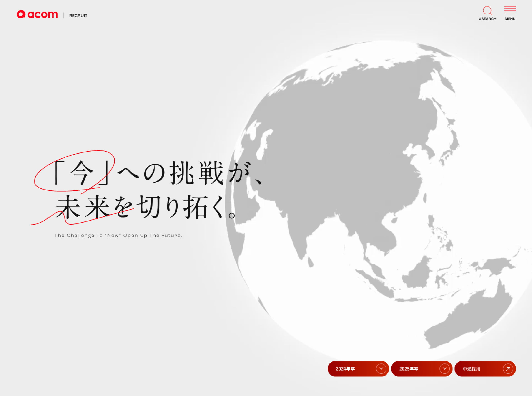Click the headline 「今」への挑戦が、
The width and height of the screenshot is (532, 396).
click(x=158, y=173)
